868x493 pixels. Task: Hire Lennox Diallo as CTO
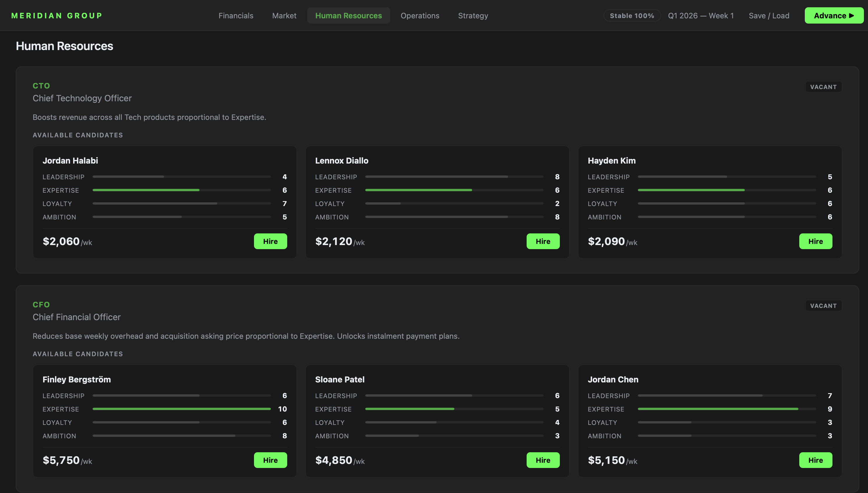point(543,241)
